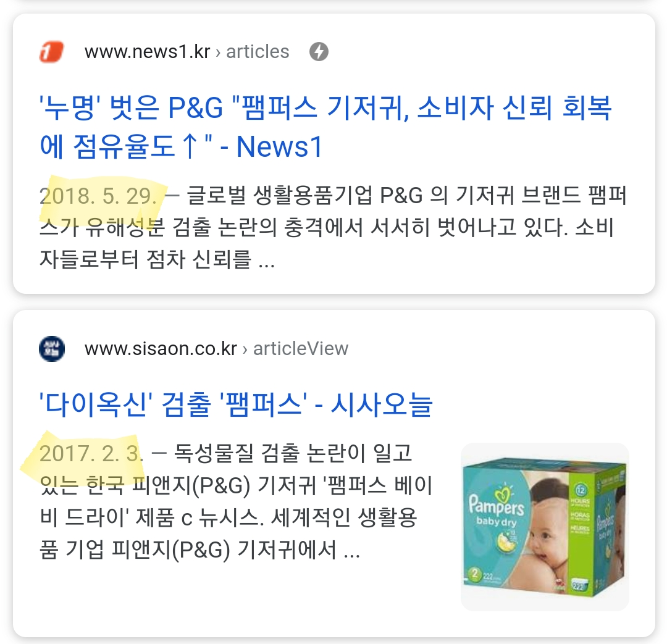
Task: Click the highlighted date 2018. 5. 29.
Action: pos(99,196)
